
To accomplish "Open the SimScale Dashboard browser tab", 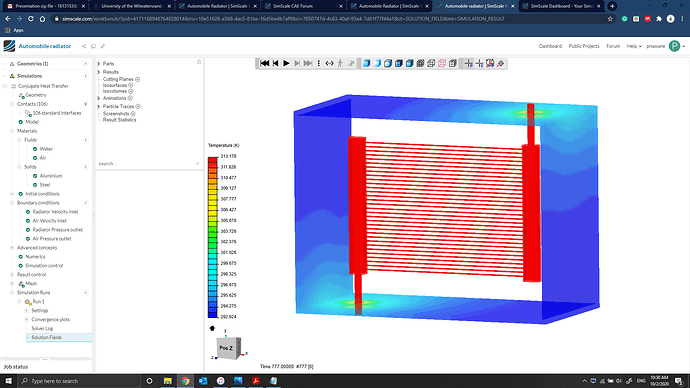I will tap(561, 6).
